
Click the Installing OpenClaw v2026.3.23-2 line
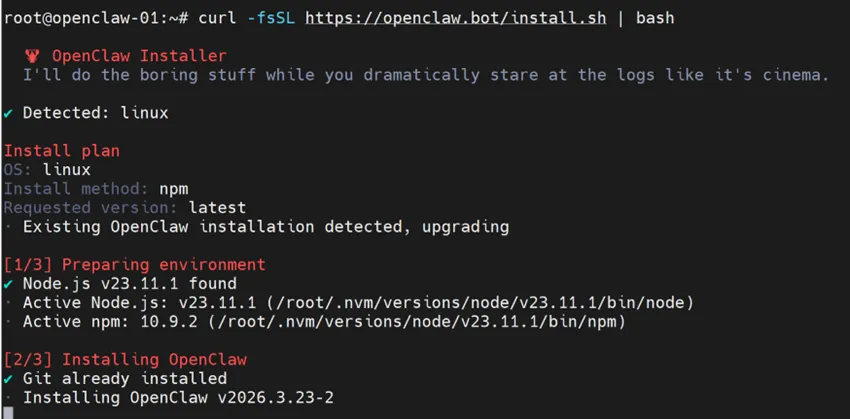pos(178,398)
